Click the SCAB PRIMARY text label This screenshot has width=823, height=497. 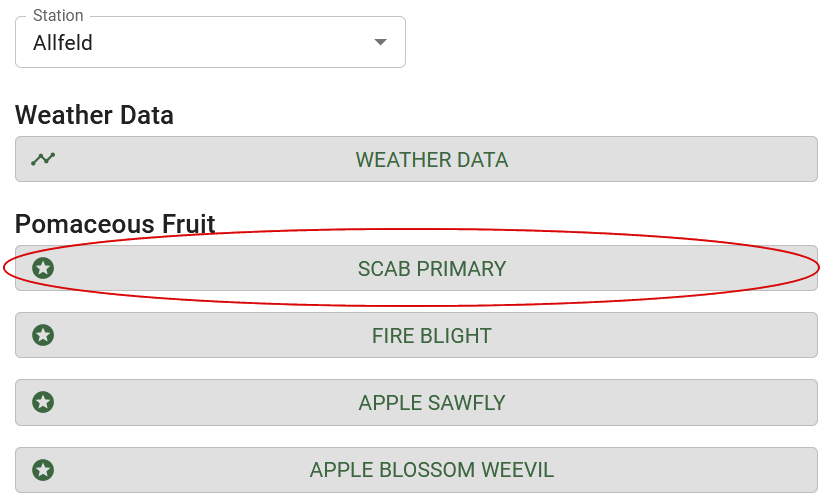(x=432, y=269)
